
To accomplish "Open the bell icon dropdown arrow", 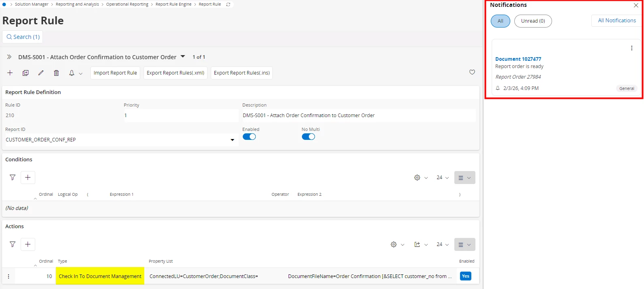I will tap(81, 73).
